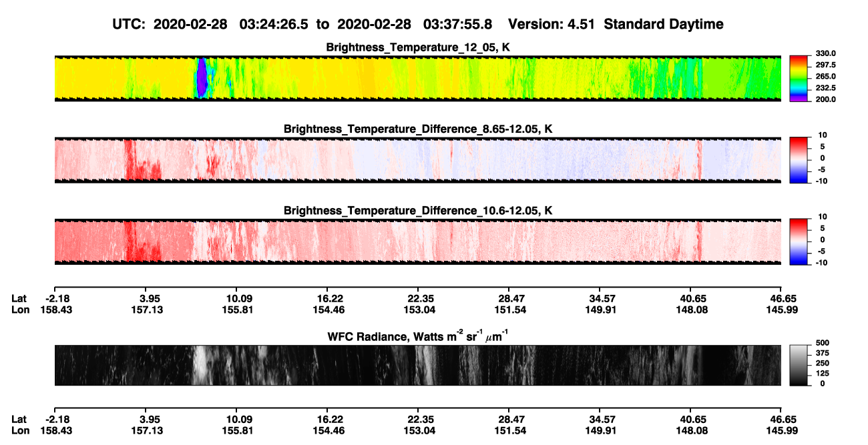Click the 375 tick on WFC colorbar
Image resolution: width=868 pixels, height=445 pixels.
click(823, 353)
